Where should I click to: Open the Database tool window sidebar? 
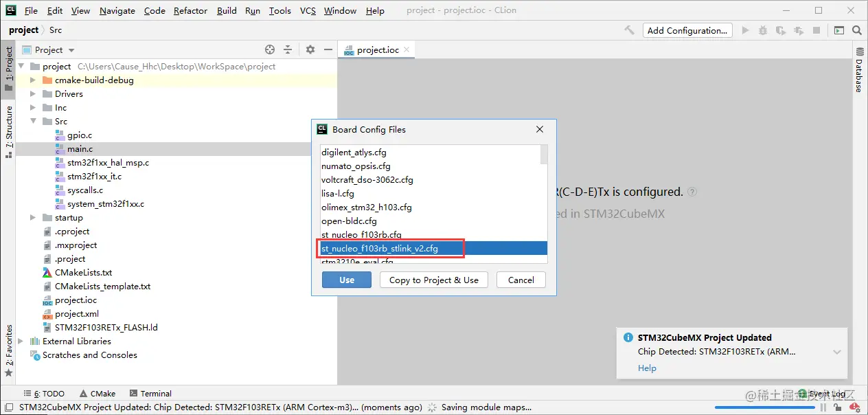(x=858, y=70)
